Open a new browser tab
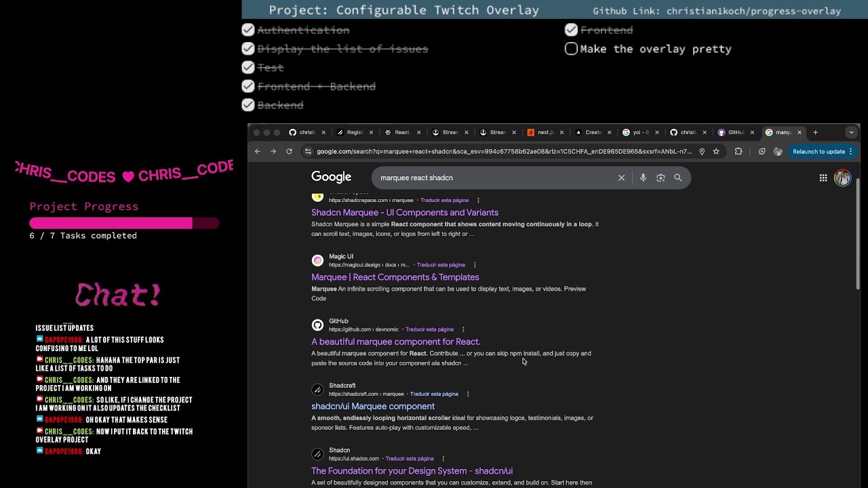868x488 pixels. [816, 132]
